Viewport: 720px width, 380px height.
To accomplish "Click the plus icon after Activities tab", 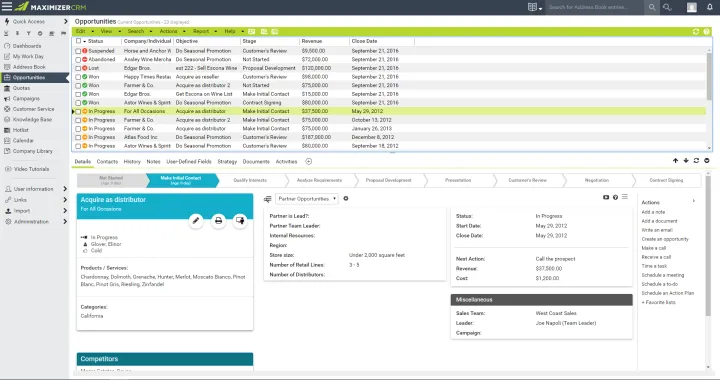I will [x=309, y=162].
